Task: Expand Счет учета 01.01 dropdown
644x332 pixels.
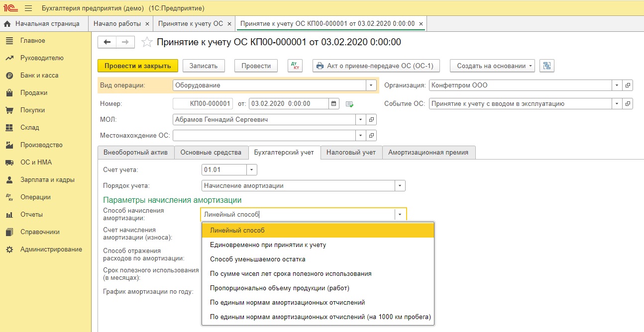Action: (x=252, y=170)
